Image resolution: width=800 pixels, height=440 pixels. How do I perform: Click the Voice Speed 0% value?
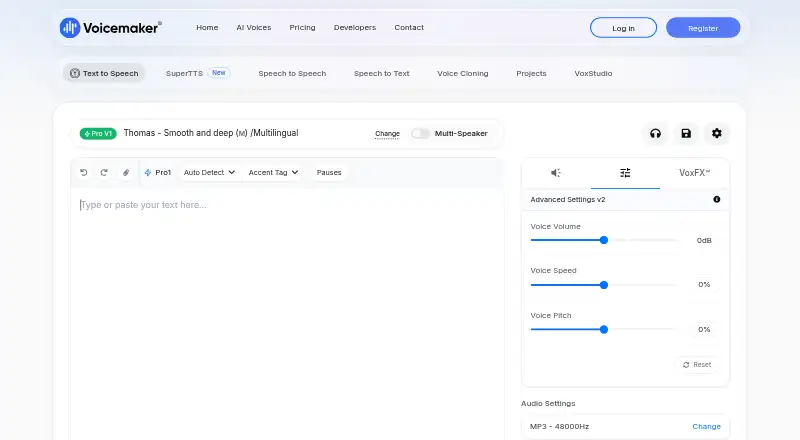tap(704, 285)
